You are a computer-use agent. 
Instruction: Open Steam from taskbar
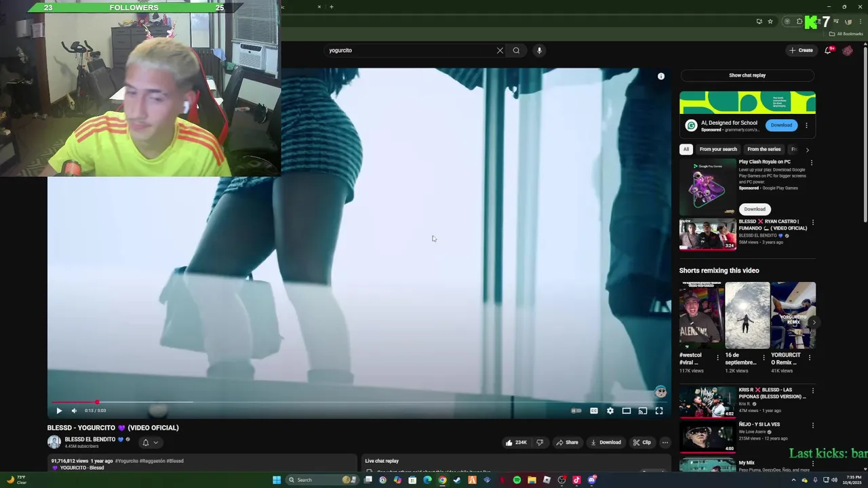[x=457, y=480]
